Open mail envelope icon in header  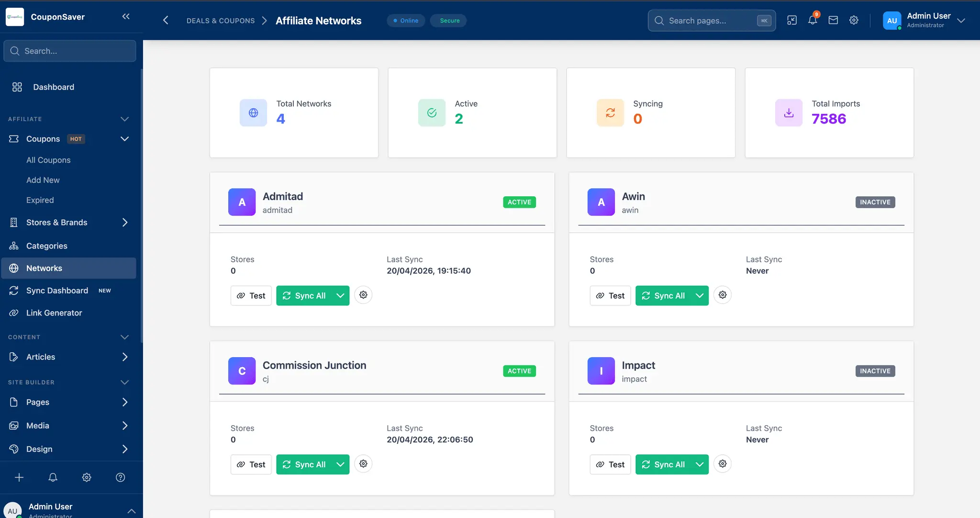[833, 20]
